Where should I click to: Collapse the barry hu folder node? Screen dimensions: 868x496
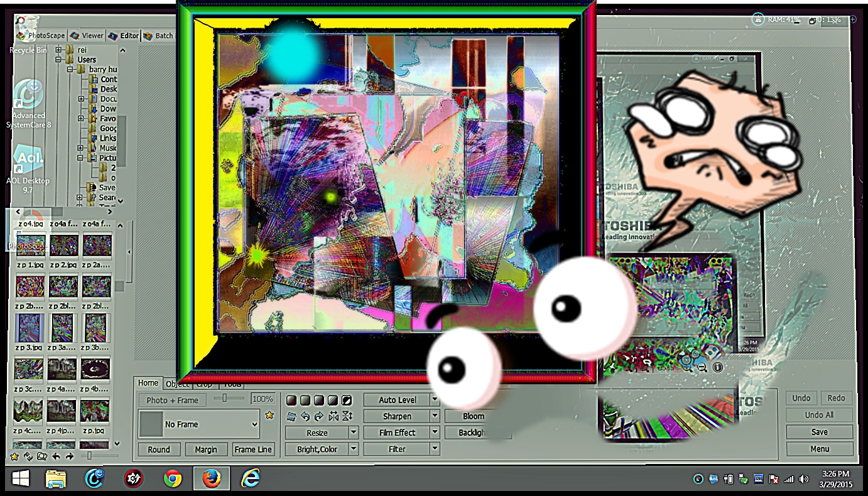[x=70, y=69]
